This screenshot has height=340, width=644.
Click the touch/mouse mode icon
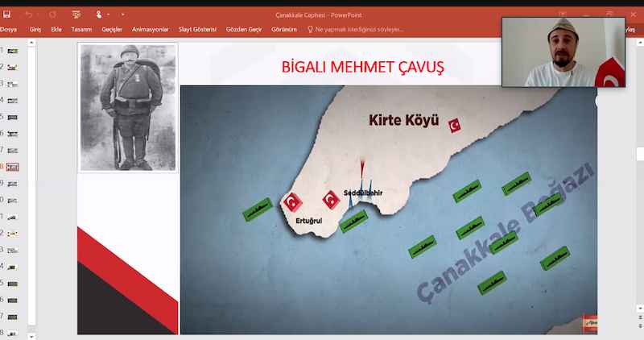click(x=100, y=15)
